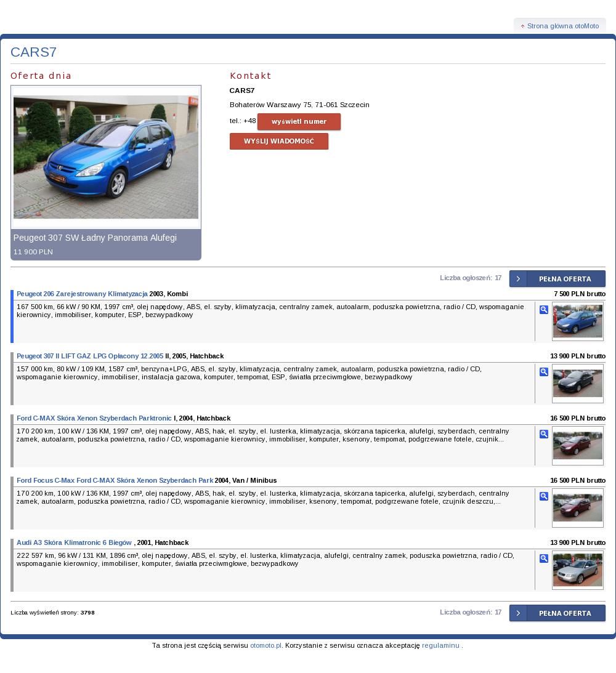The image size is (616, 673).
Task: Click the lower Liczba ogłoszeń: 17 text
Action: [x=471, y=613]
